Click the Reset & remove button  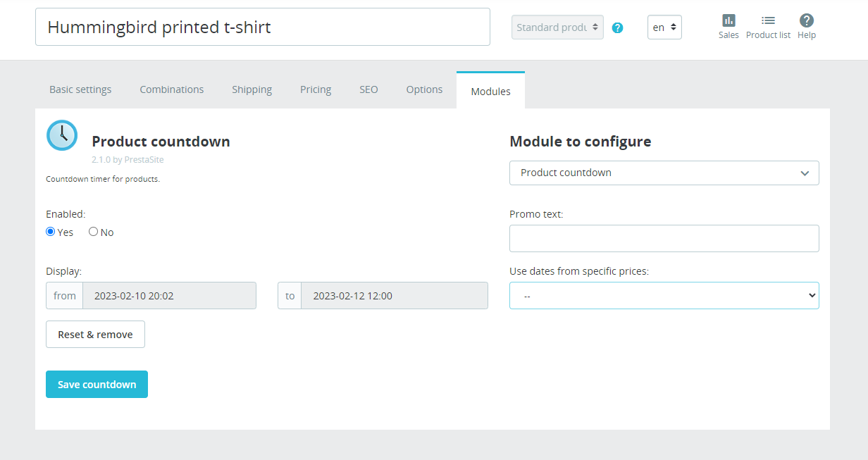(x=95, y=335)
